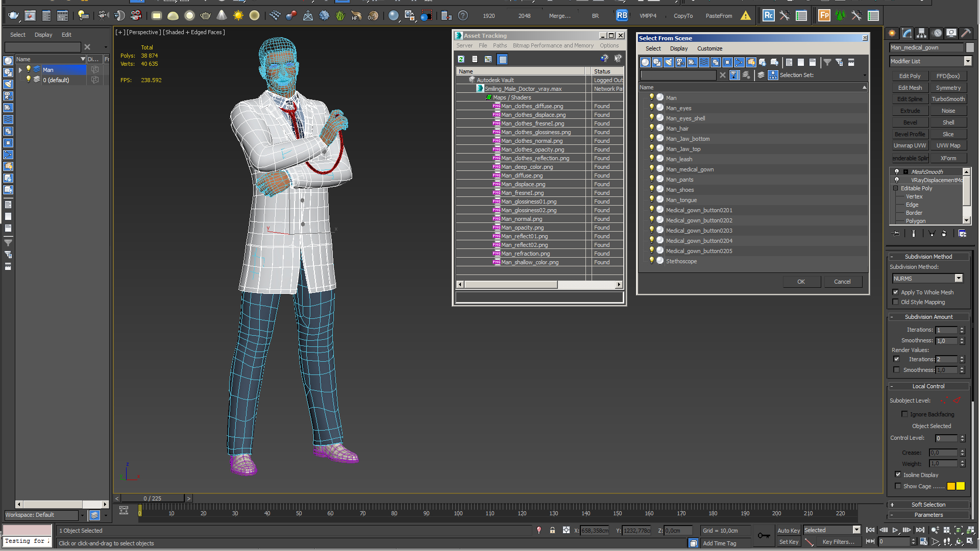Open Subdivision Method NURMS dropdown

tap(959, 279)
